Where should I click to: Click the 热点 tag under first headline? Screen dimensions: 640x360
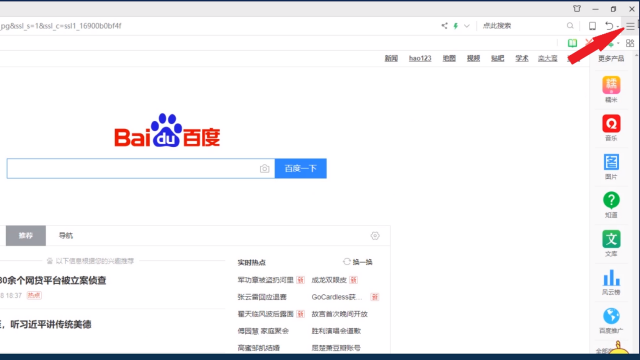34,295
